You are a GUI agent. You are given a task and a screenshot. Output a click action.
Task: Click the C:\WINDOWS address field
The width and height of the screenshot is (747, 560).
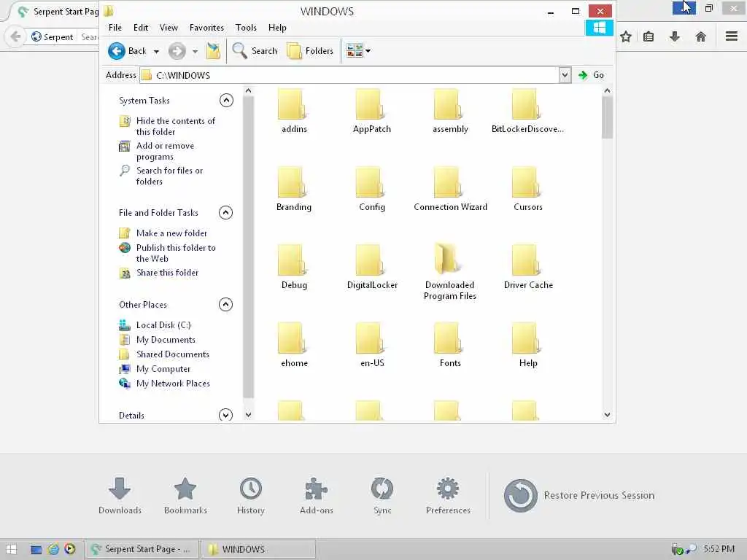click(x=350, y=75)
